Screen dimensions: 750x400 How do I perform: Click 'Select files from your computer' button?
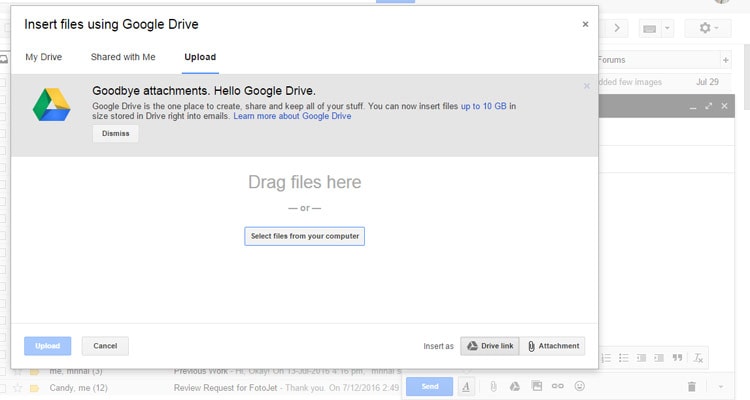pos(305,236)
